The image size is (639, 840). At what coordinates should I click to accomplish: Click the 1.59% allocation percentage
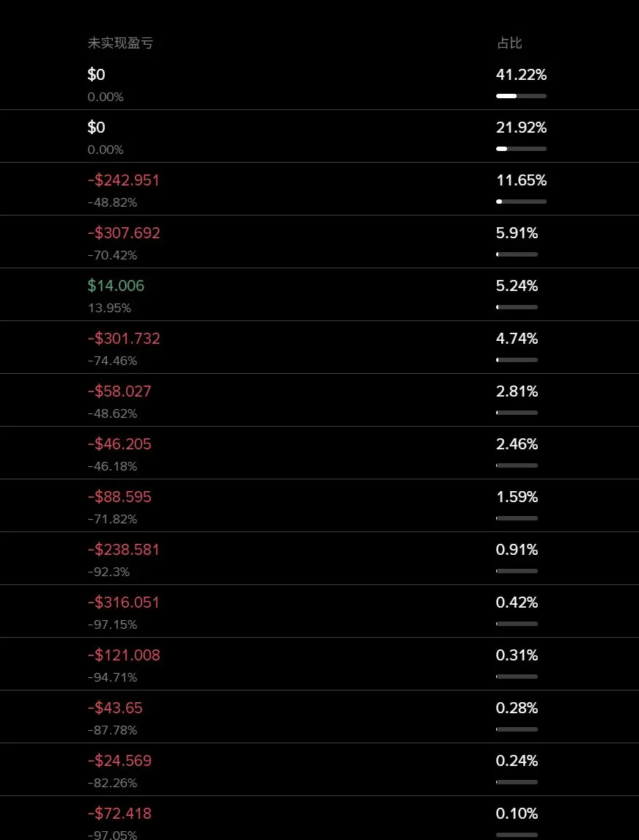click(517, 497)
